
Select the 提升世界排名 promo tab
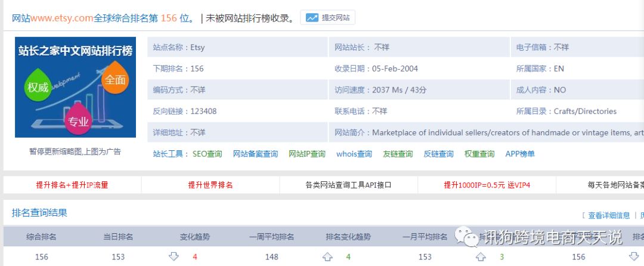pyautogui.click(x=210, y=185)
